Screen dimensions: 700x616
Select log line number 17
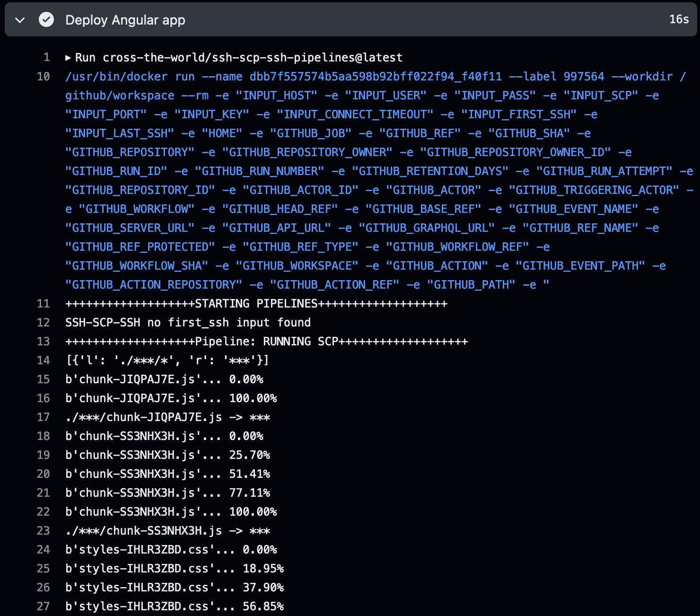pos(43,417)
